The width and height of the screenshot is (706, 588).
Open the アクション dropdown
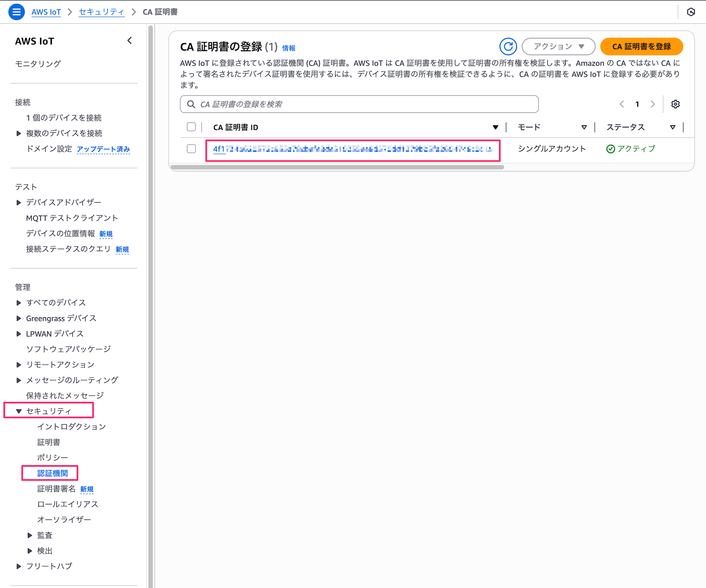[558, 47]
